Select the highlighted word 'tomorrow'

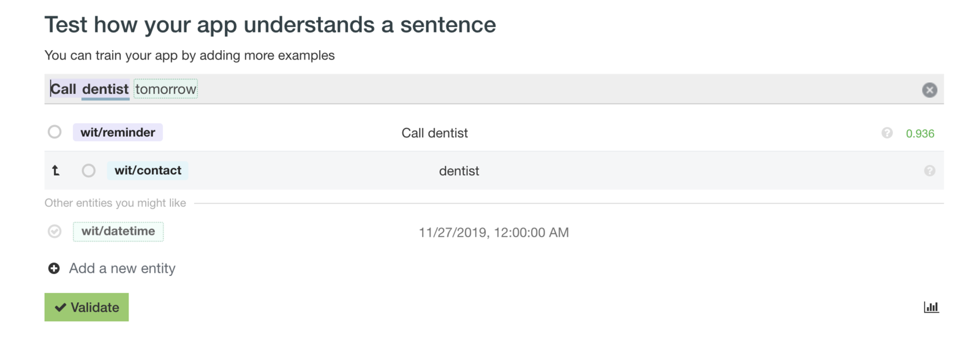pyautogui.click(x=165, y=89)
